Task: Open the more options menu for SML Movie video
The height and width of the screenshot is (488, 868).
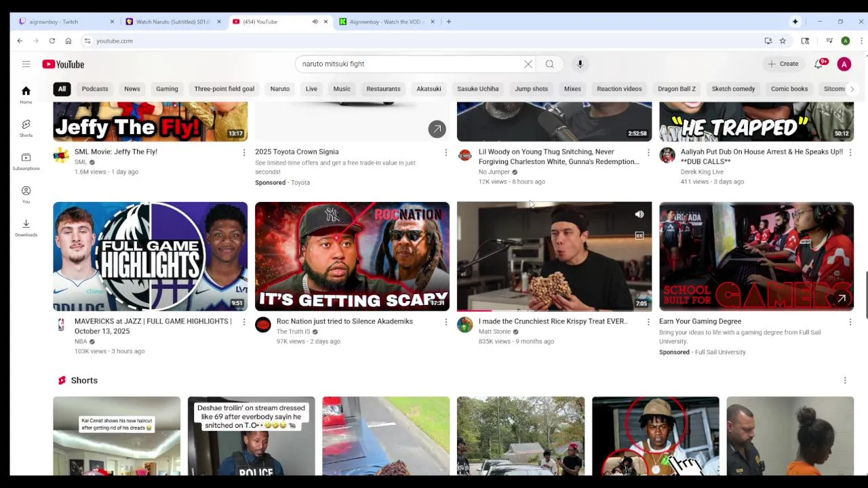Action: [x=244, y=152]
